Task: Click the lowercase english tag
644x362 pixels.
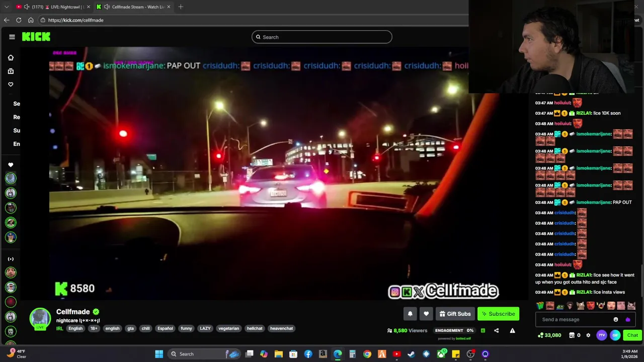Action: [112, 328]
